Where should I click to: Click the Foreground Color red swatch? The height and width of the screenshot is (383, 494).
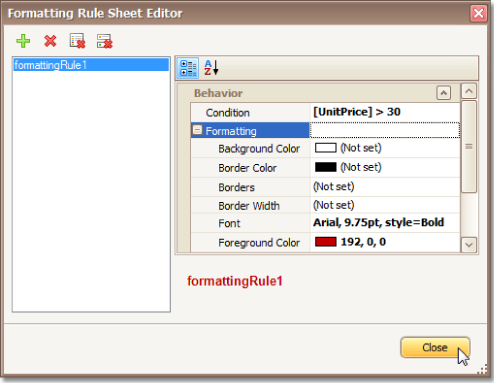click(x=326, y=242)
